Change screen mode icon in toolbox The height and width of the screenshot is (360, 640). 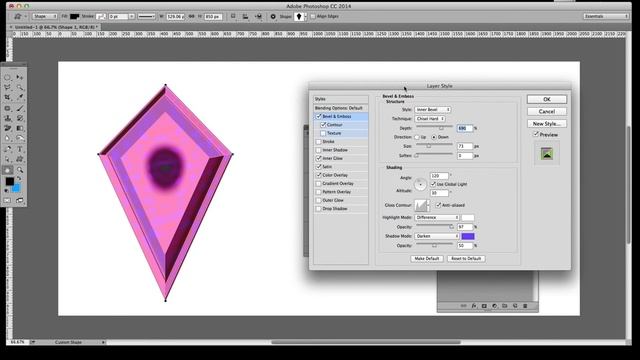(20, 200)
